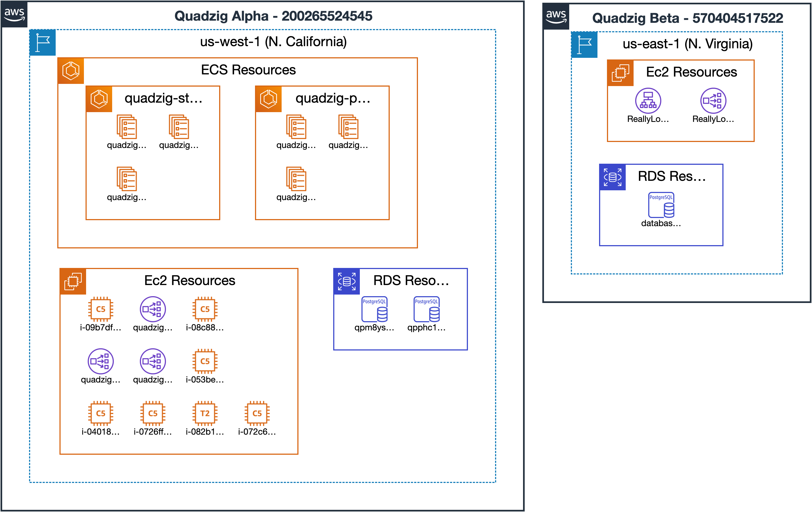This screenshot has width=812, height=512.
Task: Select the C5 instance i-09b7df icon
Action: pyautogui.click(x=100, y=309)
